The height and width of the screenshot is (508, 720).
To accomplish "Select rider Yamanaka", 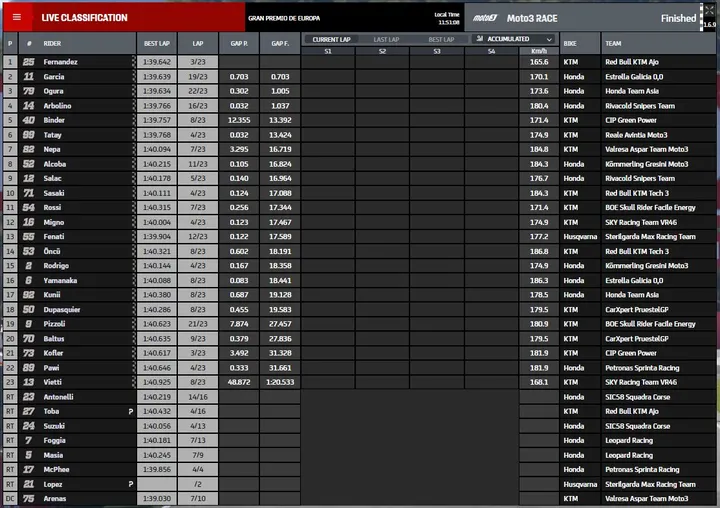I will pos(60,280).
